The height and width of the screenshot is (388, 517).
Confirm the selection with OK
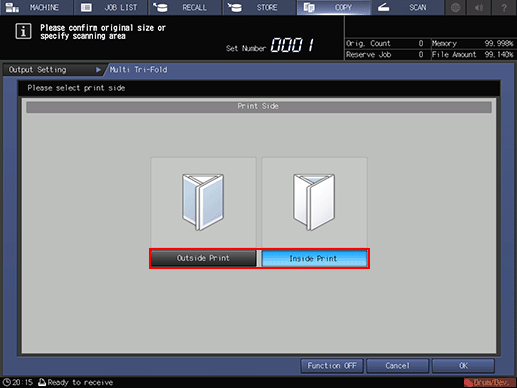tap(463, 366)
